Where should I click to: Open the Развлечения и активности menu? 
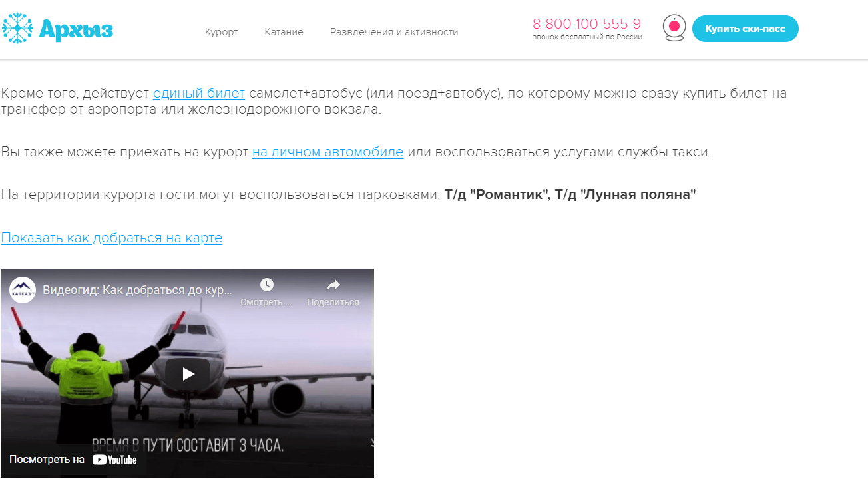pyautogui.click(x=394, y=32)
